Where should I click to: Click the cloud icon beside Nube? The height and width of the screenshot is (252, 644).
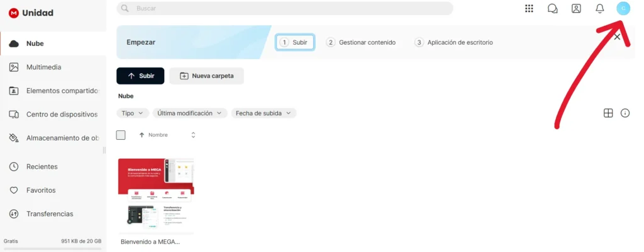[x=14, y=43]
